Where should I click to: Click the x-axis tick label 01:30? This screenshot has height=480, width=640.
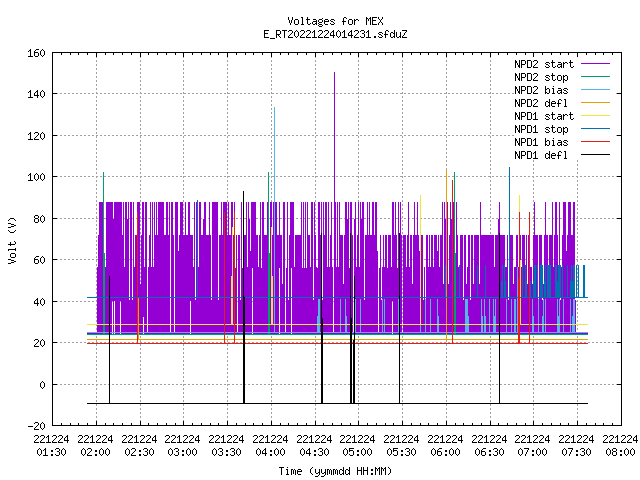(x=51, y=452)
